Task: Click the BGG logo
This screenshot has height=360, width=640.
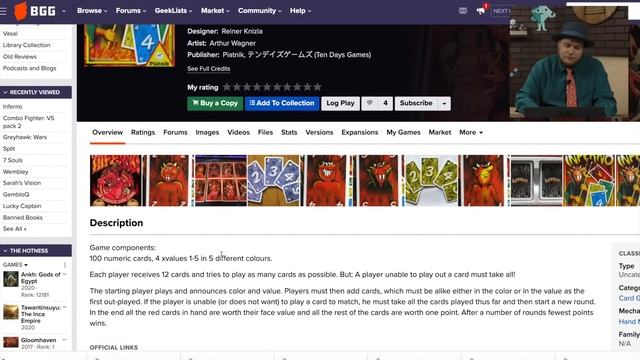Action: point(35,11)
